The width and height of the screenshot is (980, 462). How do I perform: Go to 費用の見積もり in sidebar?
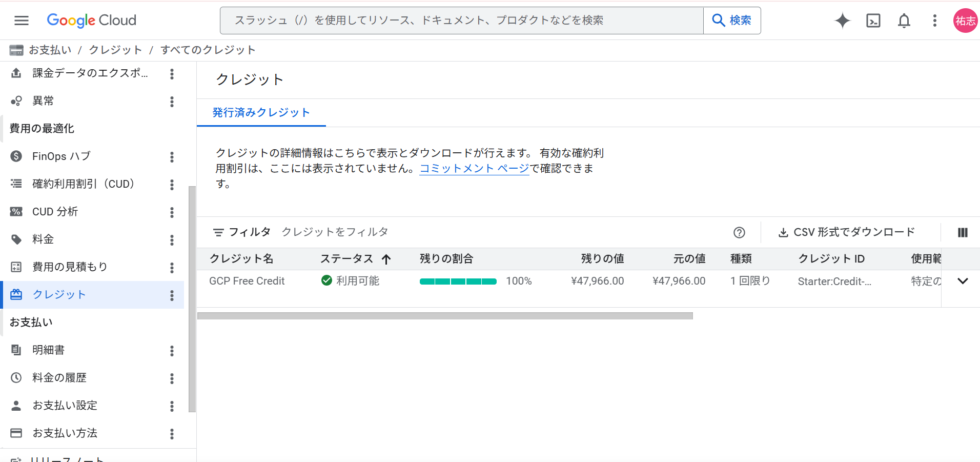pos(70,267)
